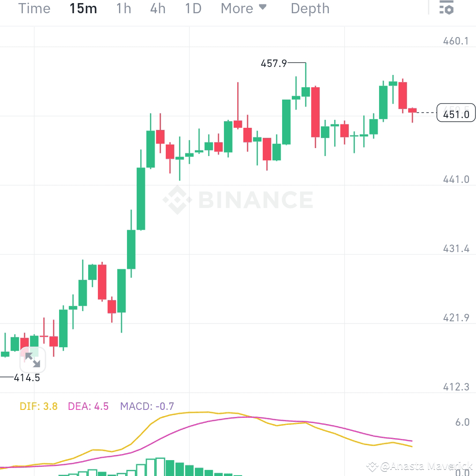Switch to the Depth view
This screenshot has height=476, width=476.
310,8
